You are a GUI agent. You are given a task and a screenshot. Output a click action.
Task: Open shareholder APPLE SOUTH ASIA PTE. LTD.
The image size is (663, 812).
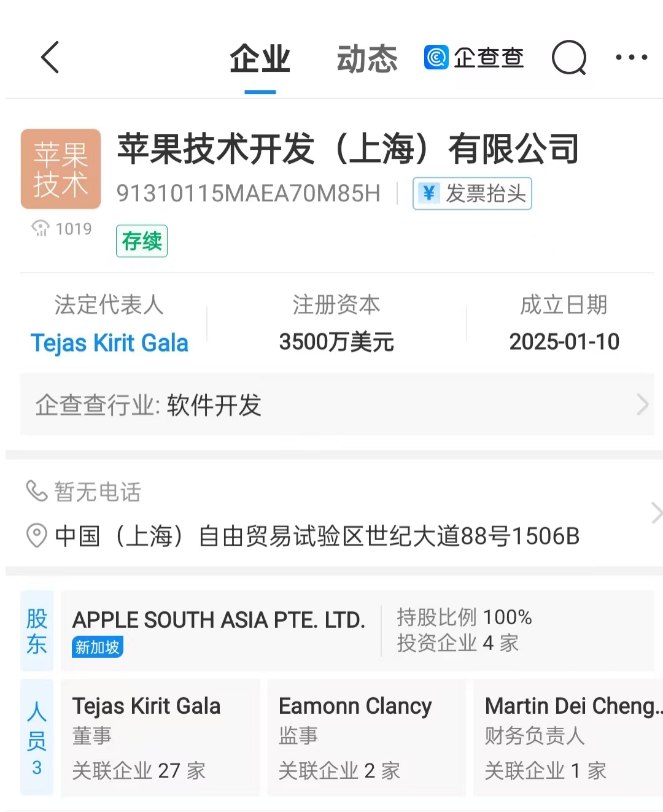[219, 620]
